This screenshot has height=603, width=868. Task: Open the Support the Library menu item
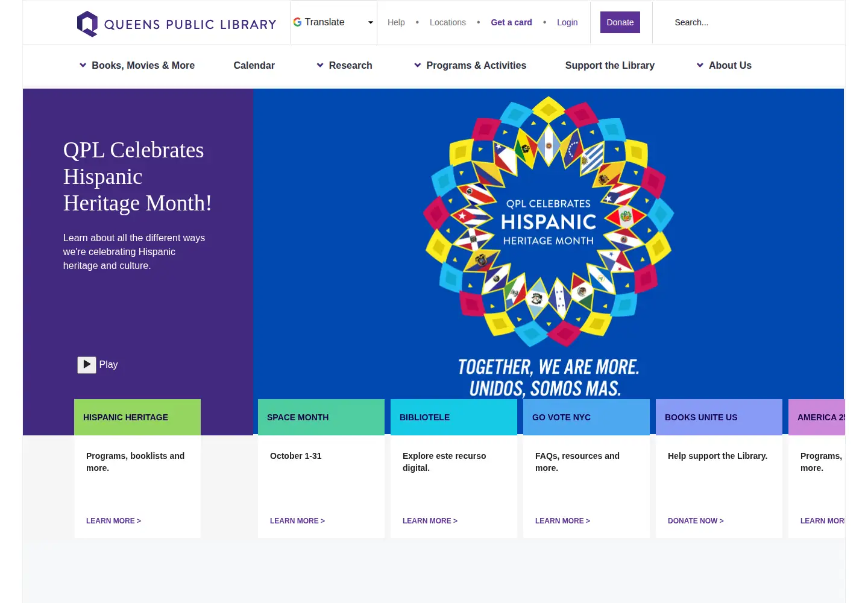(x=609, y=65)
